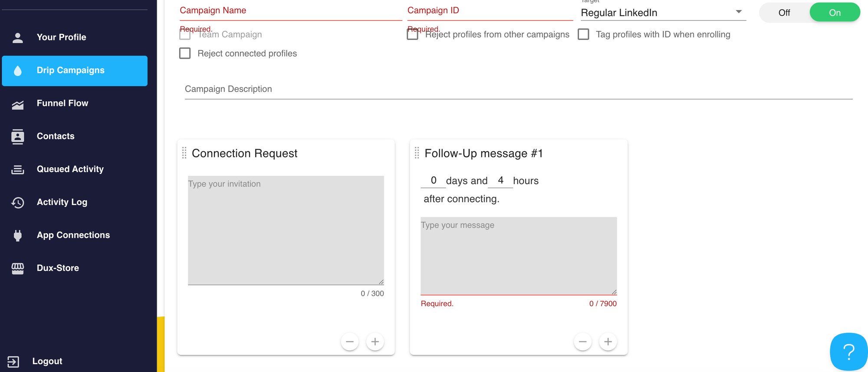868x372 pixels.
Task: Click the Type your invitation text area
Action: [286, 230]
